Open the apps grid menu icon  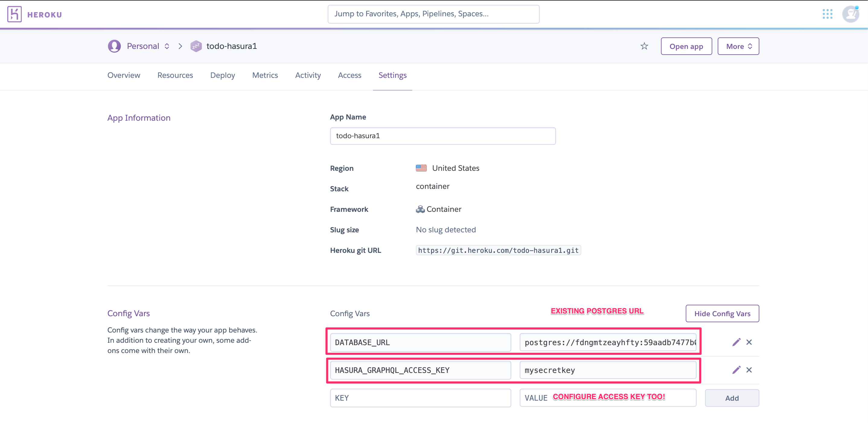[827, 14]
